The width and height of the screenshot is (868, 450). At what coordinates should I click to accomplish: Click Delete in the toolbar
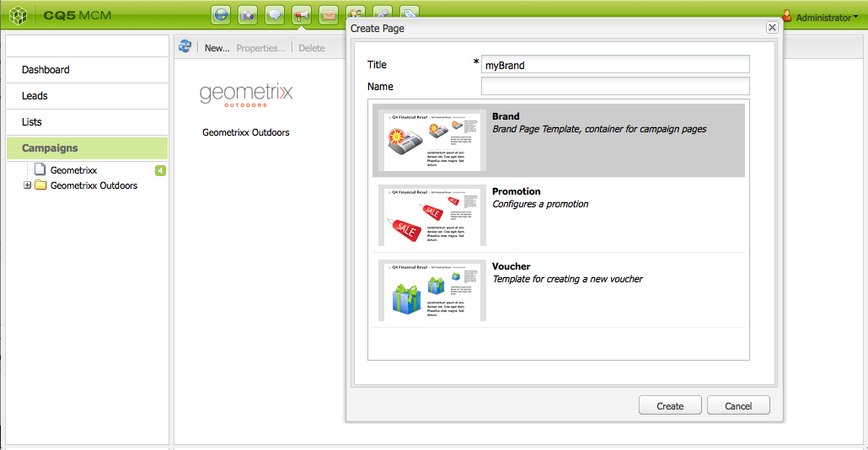coord(312,48)
